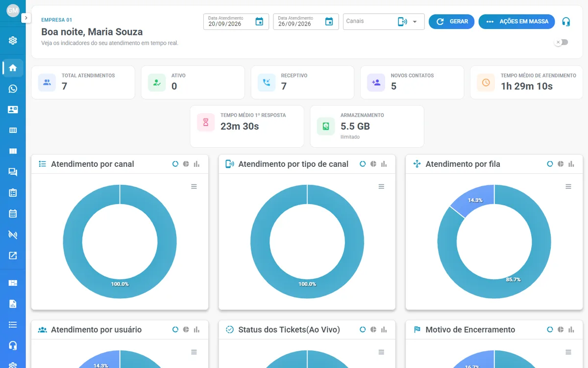
Task: Click the hourglass icon for 1ª Resposta
Action: (x=206, y=122)
